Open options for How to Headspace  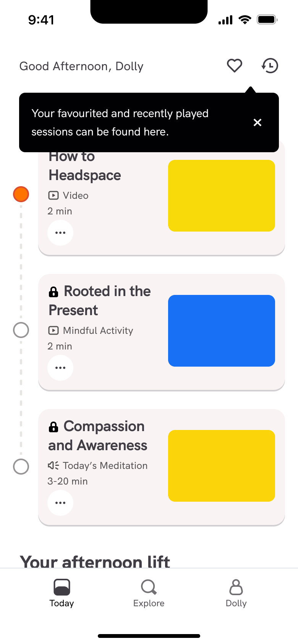tap(60, 233)
